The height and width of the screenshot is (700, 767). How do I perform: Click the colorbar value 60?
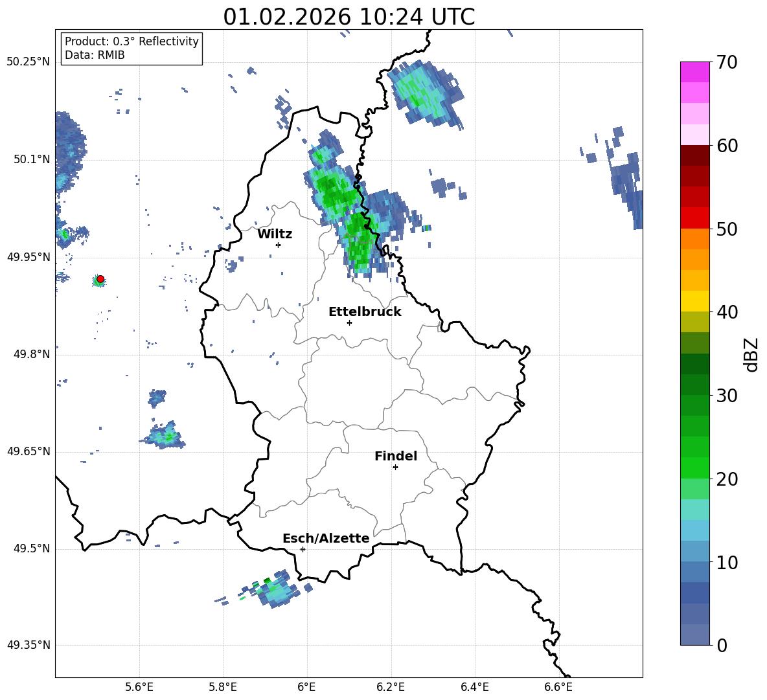726,146
